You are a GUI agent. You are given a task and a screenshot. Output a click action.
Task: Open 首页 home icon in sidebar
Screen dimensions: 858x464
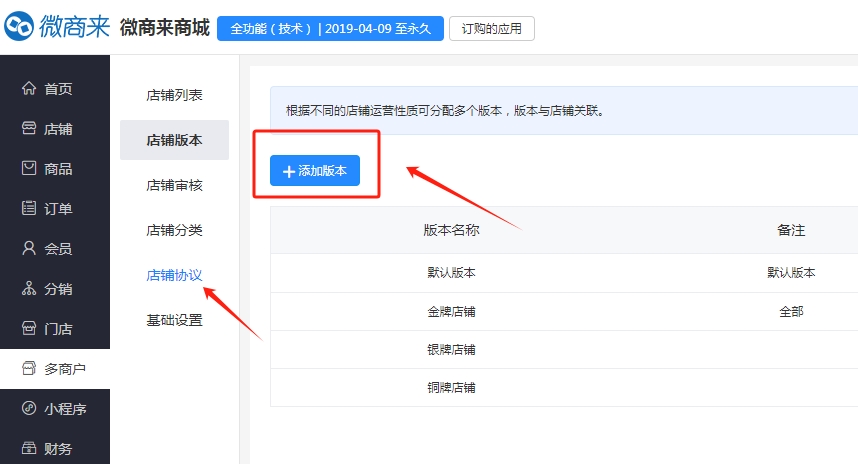click(29, 89)
